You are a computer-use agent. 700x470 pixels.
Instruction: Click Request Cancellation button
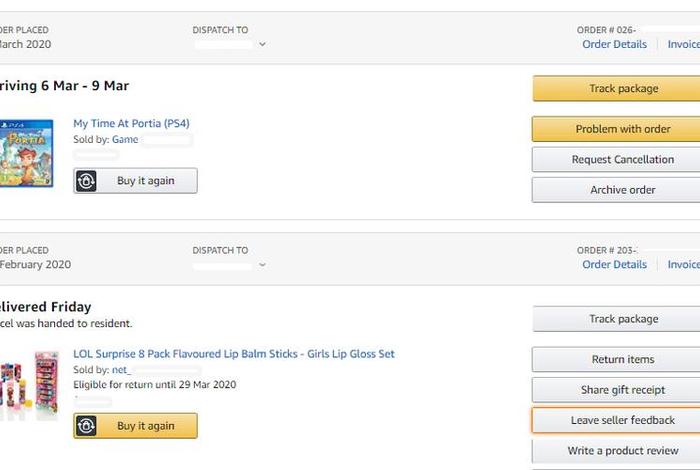point(623,160)
